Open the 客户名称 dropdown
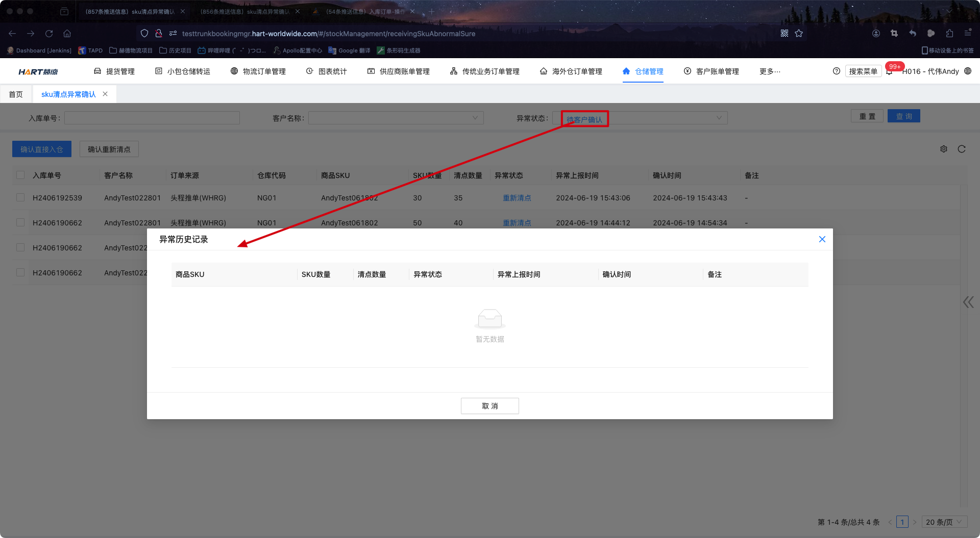This screenshot has height=538, width=980. click(x=396, y=118)
